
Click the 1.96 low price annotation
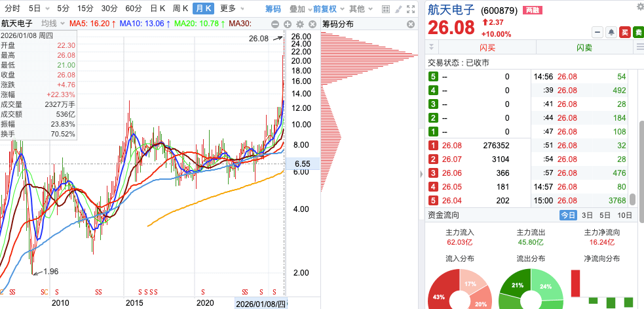(51, 272)
